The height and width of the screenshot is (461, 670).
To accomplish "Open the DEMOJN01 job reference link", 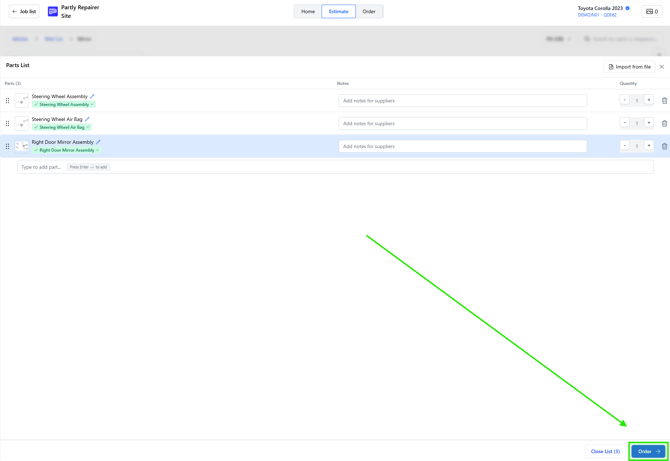I will pyautogui.click(x=597, y=15).
